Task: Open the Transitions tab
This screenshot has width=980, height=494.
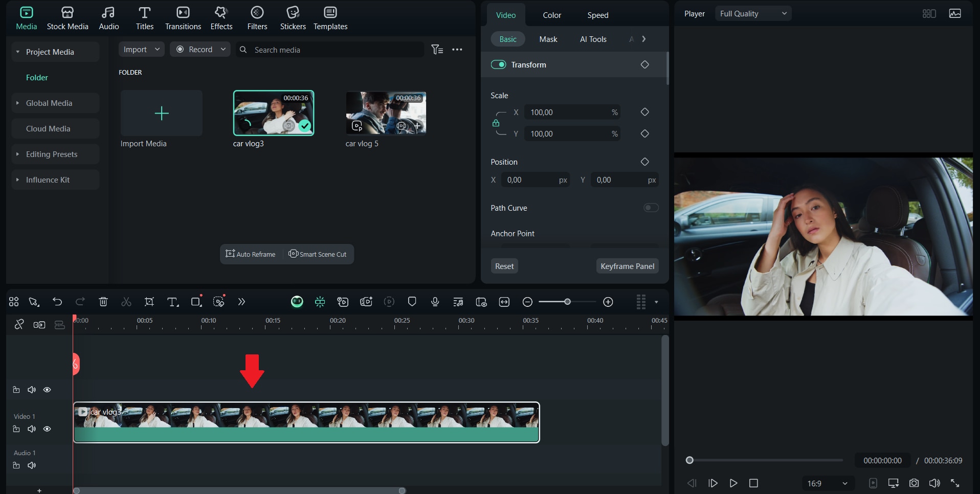Action: pyautogui.click(x=183, y=18)
